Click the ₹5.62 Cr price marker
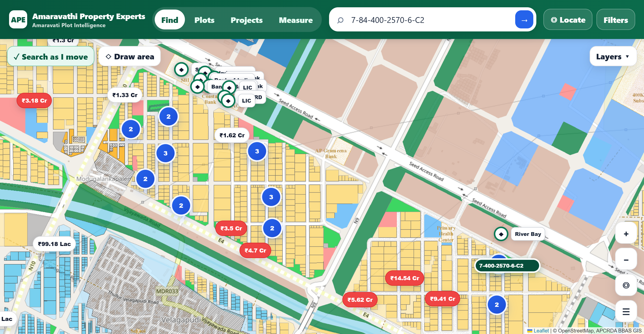The image size is (644, 334). 360,300
